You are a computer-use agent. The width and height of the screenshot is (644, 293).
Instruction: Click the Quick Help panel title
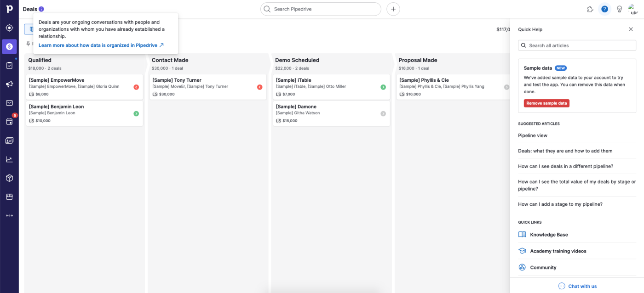click(530, 29)
